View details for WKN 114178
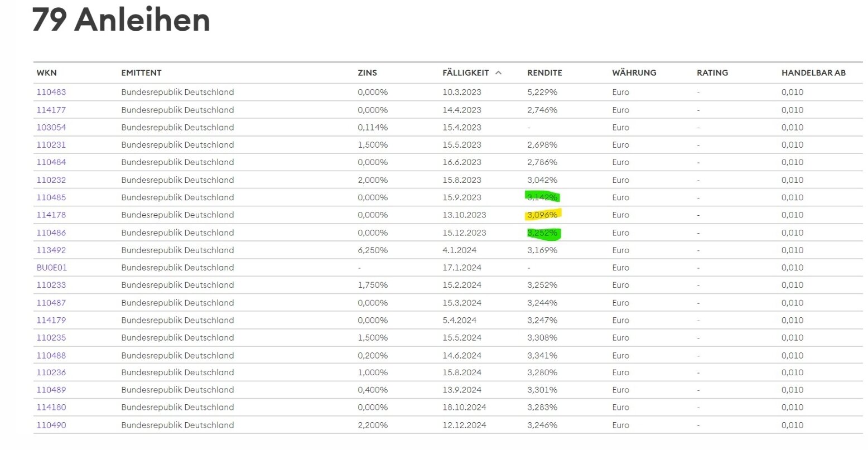The image size is (868, 450). point(51,215)
